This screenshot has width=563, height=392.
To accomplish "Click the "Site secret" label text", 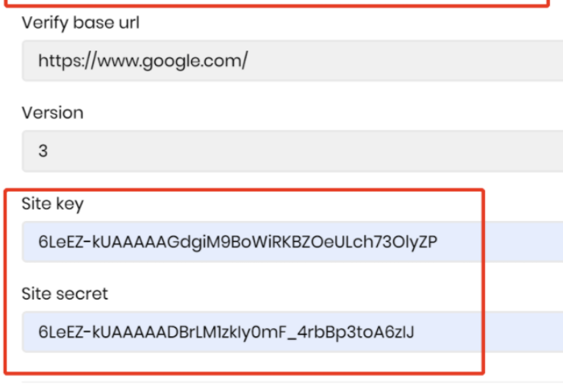I will click(x=65, y=294).
